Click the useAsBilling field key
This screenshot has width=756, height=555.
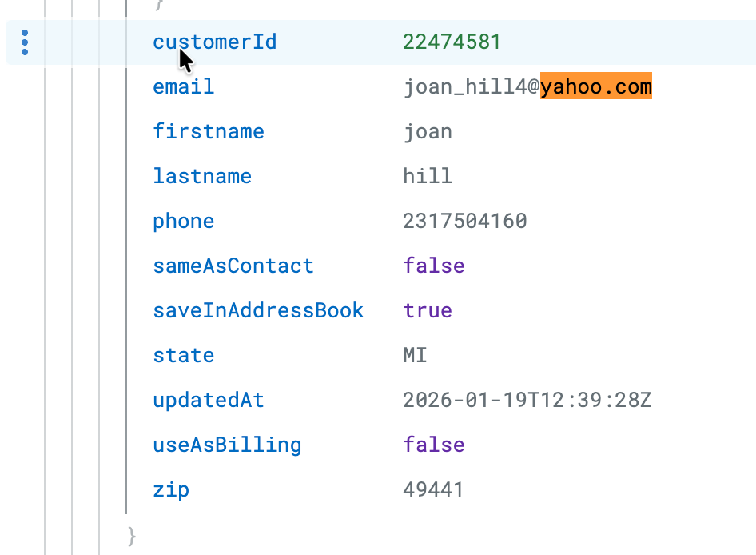(x=227, y=445)
